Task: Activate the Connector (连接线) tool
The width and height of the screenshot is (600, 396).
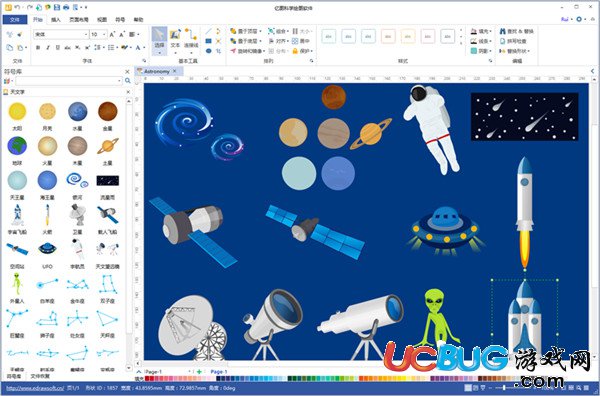Action: pyautogui.click(x=191, y=38)
